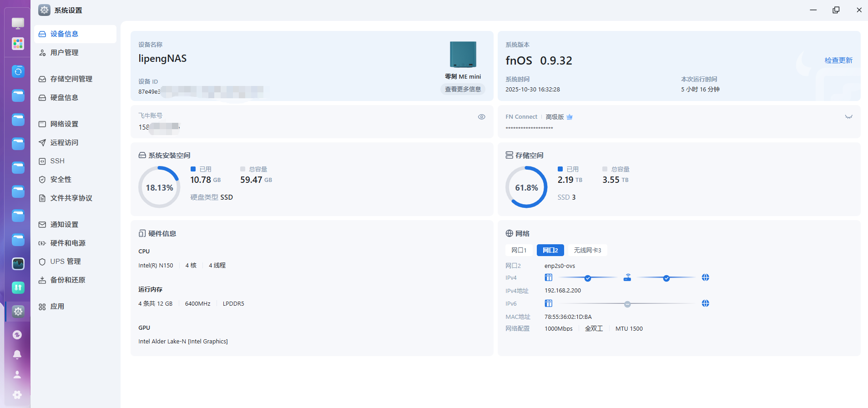
Task: Open 备份和还原 in the sidebar
Action: pos(75,280)
